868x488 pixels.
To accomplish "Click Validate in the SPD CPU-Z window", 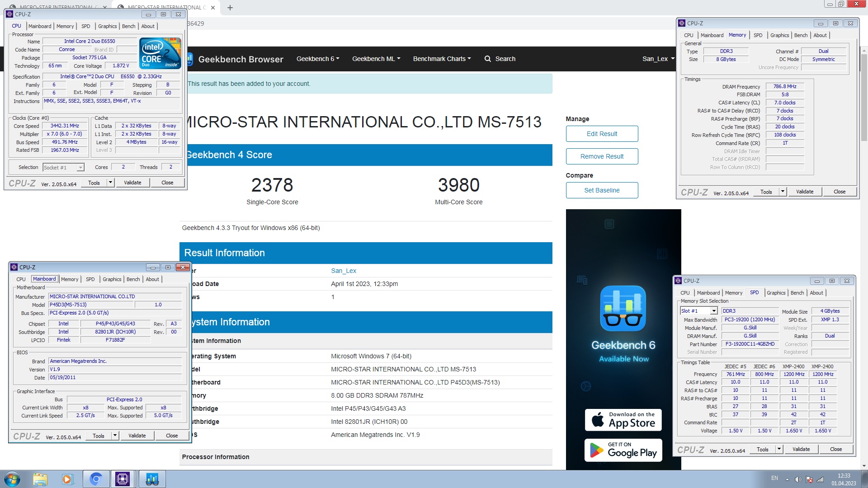I will pyautogui.click(x=801, y=449).
